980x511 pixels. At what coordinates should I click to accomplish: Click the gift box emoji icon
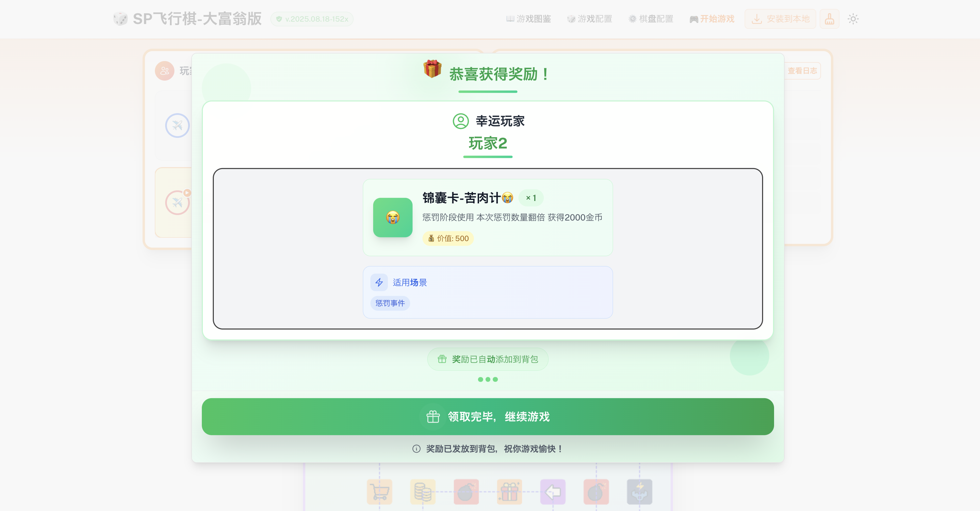(x=432, y=69)
